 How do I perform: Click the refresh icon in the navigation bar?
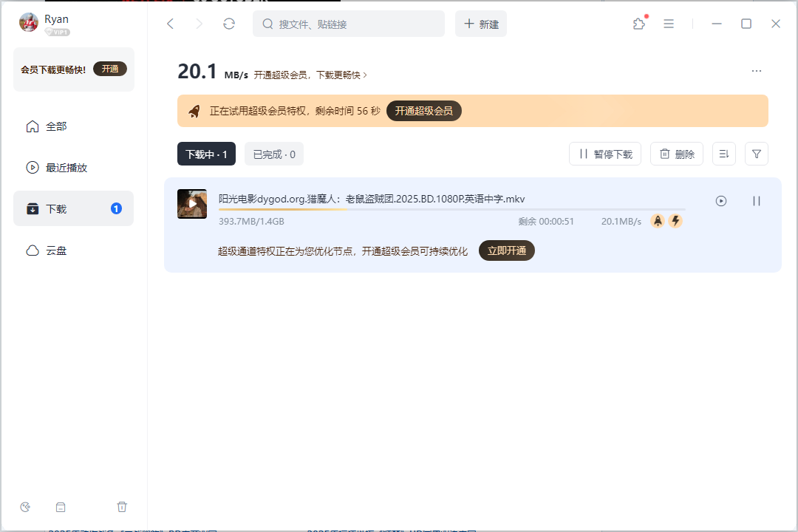[228, 24]
